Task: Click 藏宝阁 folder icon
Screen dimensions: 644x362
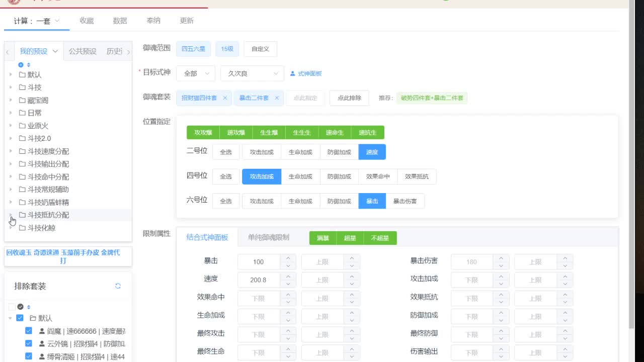Action: pos(22,100)
